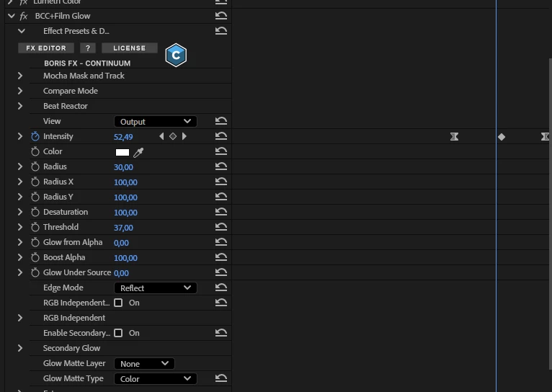This screenshot has height=392, width=552.
Task: Reset the Desaturation parameter
Action: click(x=221, y=212)
